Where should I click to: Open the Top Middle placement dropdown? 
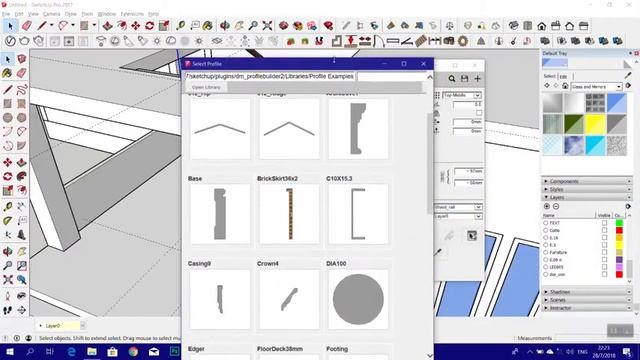462,95
